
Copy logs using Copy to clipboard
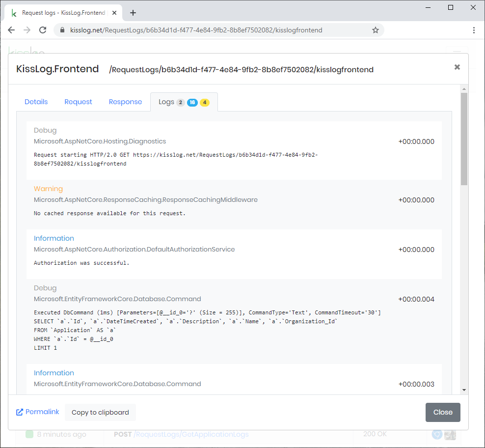coord(100,412)
